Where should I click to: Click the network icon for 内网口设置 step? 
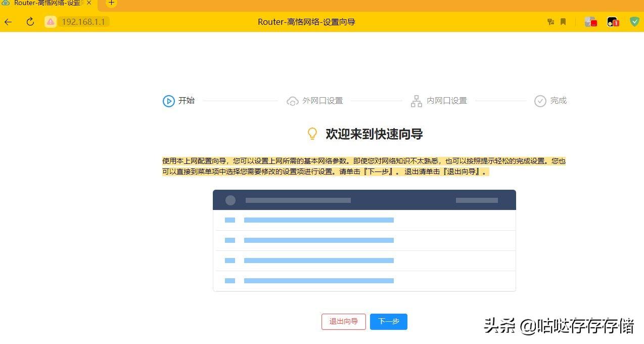click(416, 101)
